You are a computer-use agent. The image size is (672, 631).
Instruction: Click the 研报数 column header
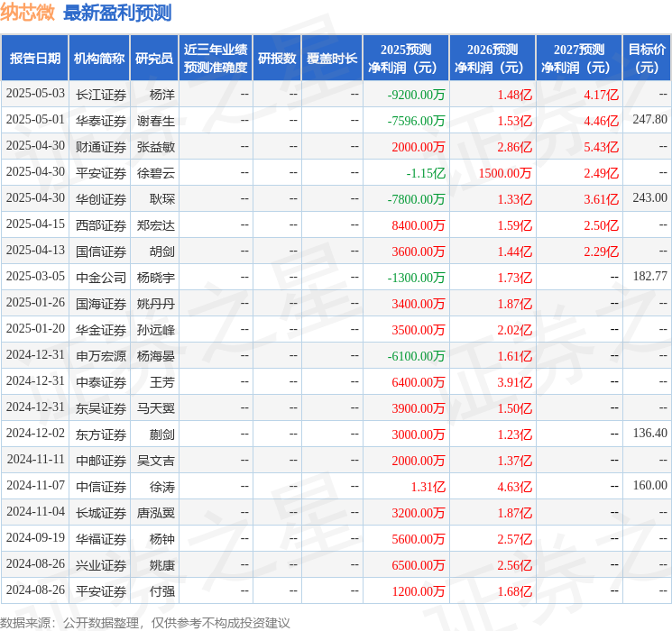coord(277,59)
